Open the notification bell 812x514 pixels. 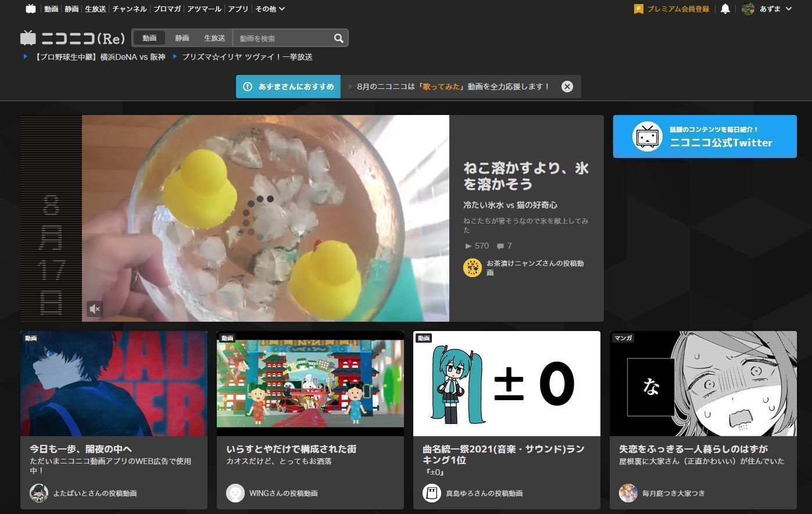[x=725, y=9]
